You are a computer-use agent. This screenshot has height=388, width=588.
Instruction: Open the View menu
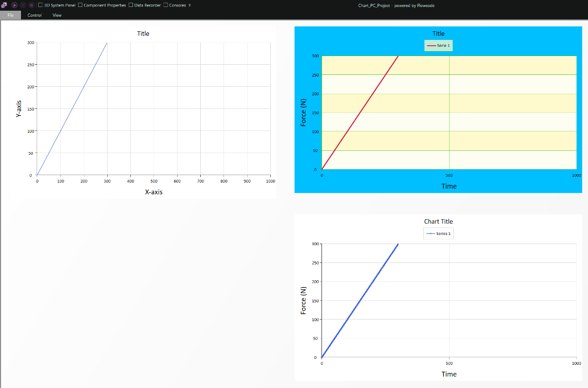pos(57,15)
